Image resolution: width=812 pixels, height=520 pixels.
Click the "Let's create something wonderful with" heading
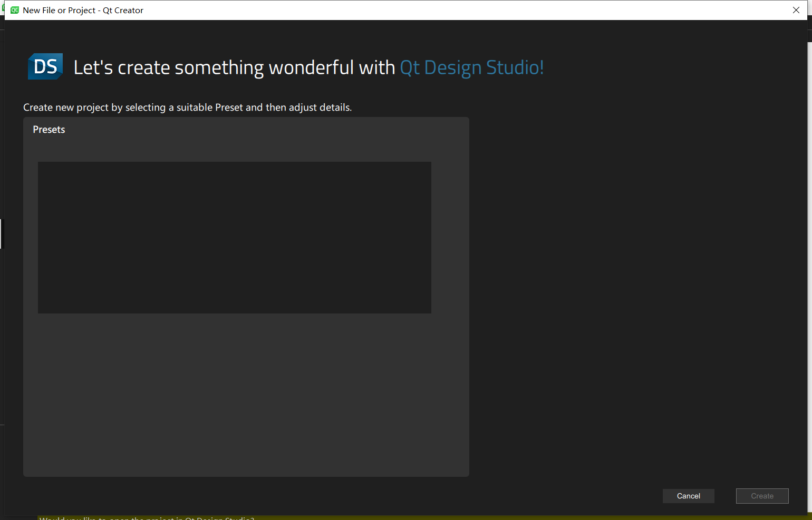pos(234,67)
